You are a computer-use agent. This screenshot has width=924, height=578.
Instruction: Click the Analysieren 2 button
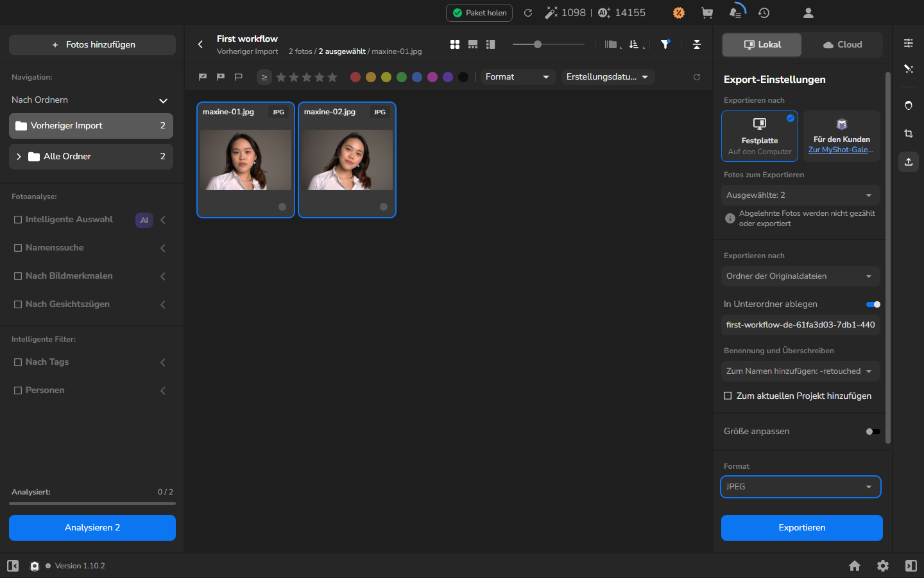(92, 528)
